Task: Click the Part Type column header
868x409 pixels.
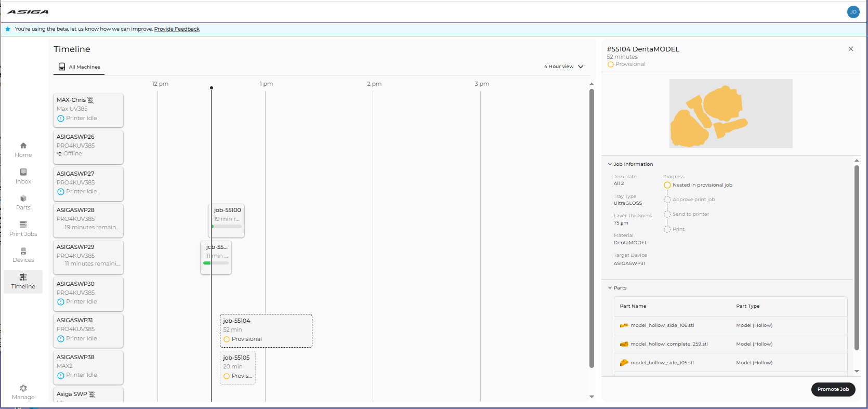Action: [x=747, y=306]
